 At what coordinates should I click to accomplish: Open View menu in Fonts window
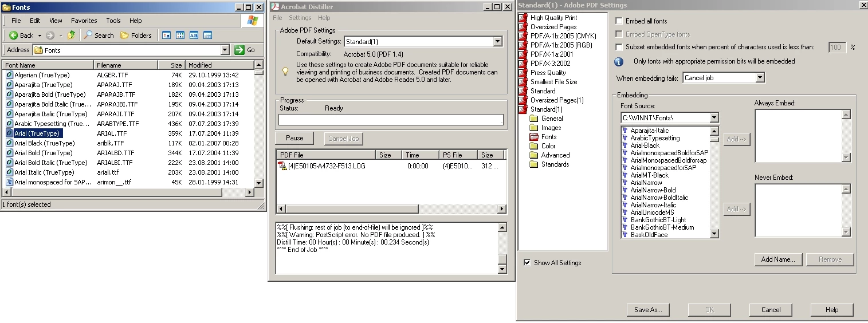click(56, 21)
